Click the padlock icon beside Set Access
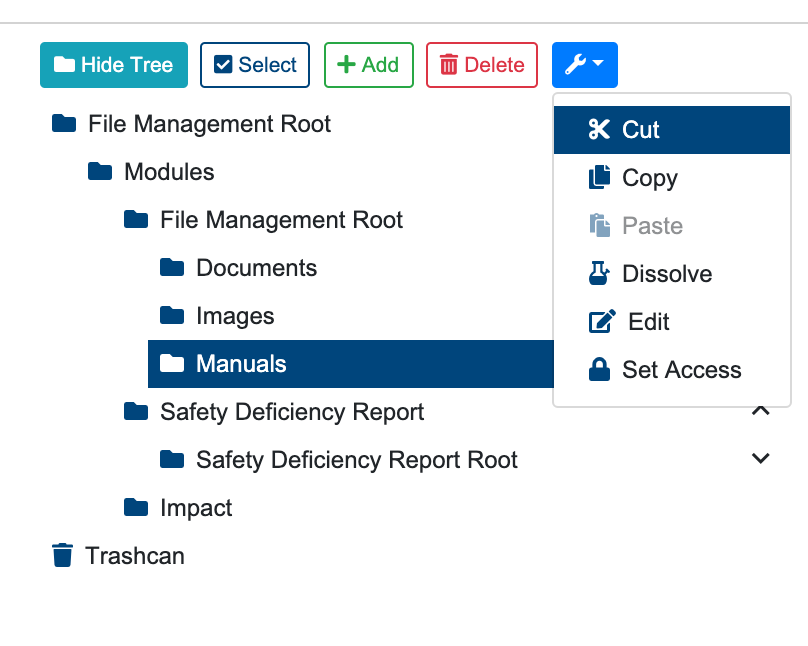808x646 pixels. [x=599, y=369]
